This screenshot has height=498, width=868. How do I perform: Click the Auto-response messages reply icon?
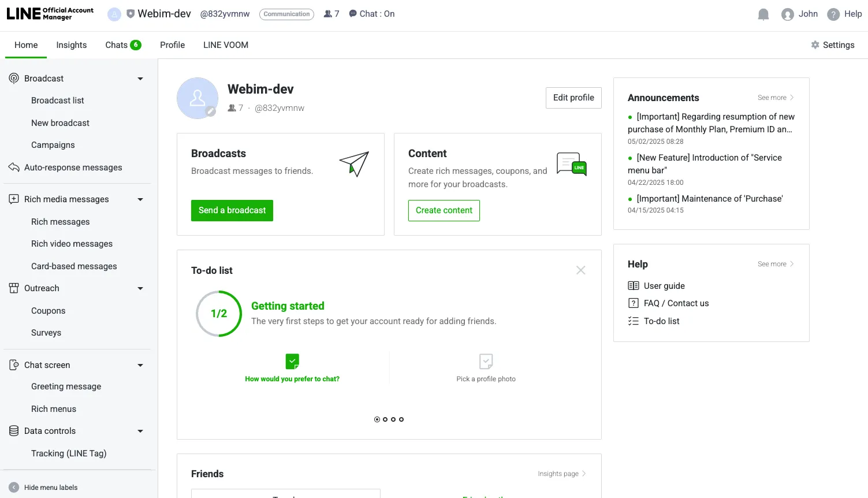[x=14, y=168]
